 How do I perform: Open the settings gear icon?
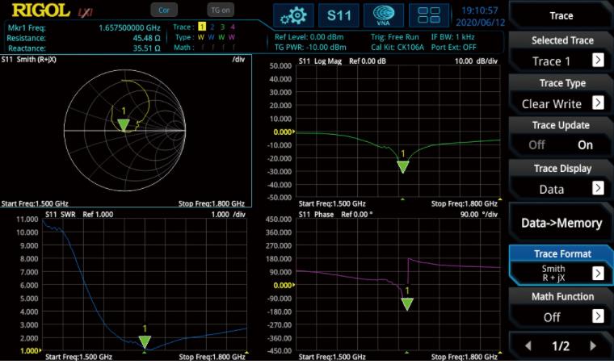(293, 15)
